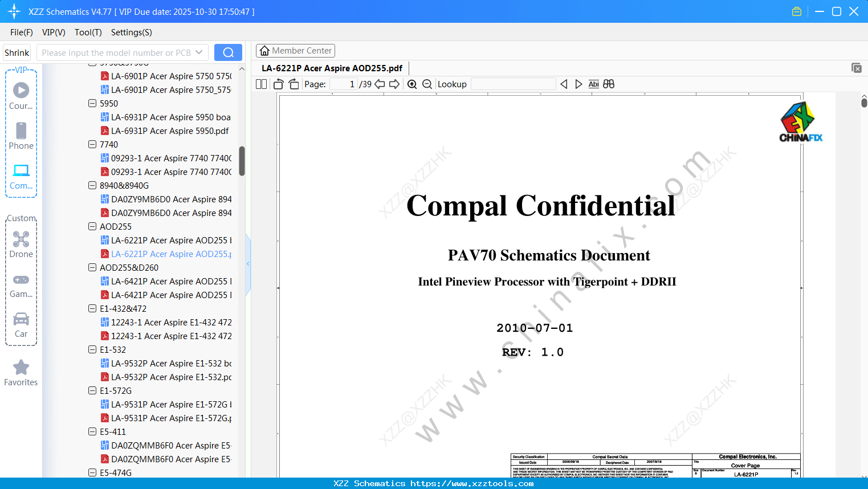Open the Drone category
This screenshot has height=489, width=868.
[21, 244]
